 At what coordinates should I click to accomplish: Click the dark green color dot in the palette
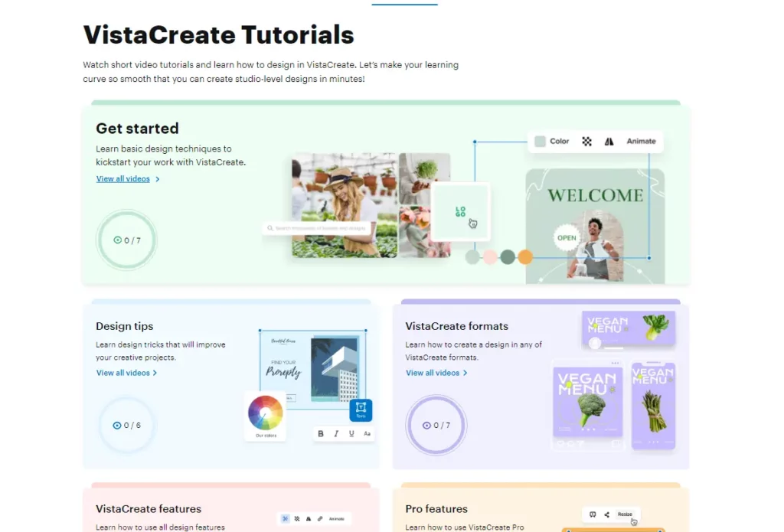pos(508,257)
